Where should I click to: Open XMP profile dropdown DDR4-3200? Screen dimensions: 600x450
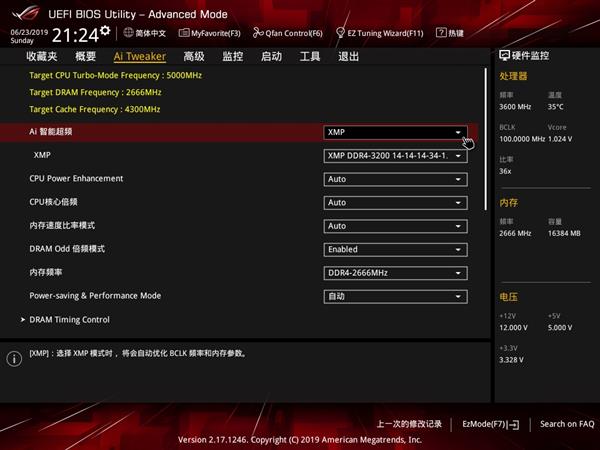click(x=395, y=156)
